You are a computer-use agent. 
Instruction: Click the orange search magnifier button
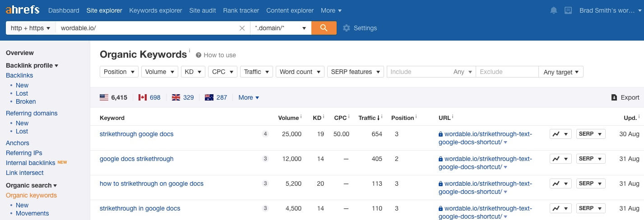click(x=324, y=28)
